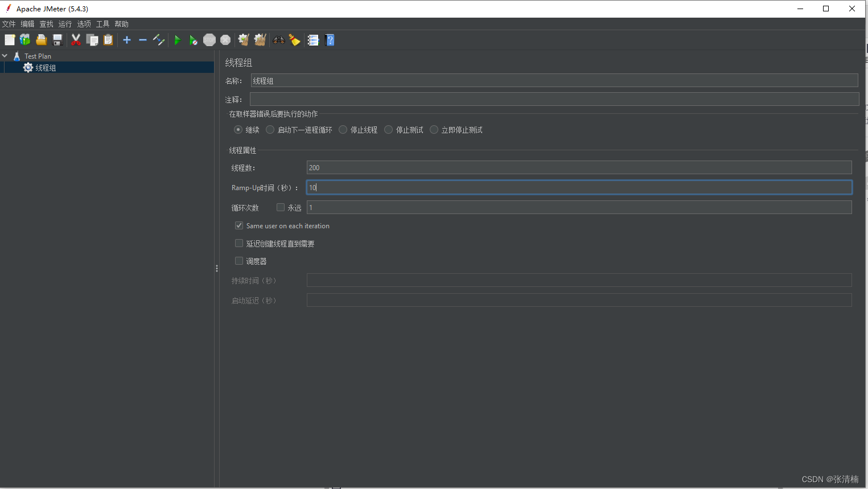Paste using the clipboard icon
This screenshot has height=489, width=868.
[108, 40]
